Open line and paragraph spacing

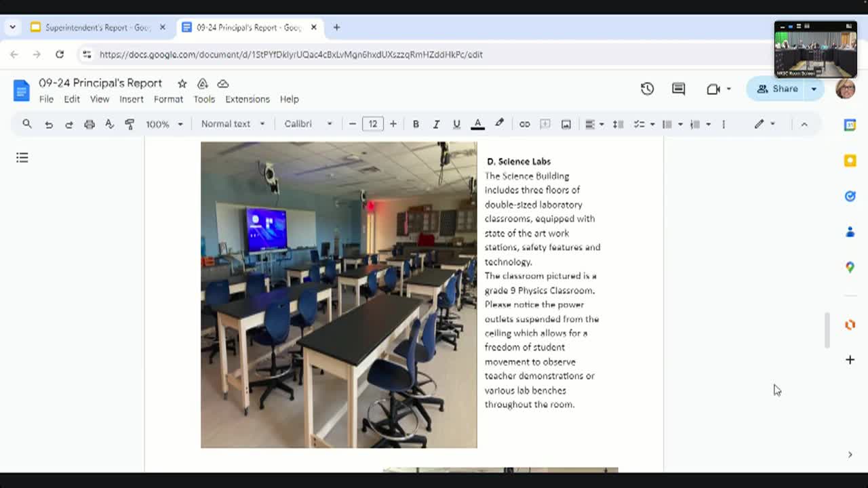[x=618, y=124]
